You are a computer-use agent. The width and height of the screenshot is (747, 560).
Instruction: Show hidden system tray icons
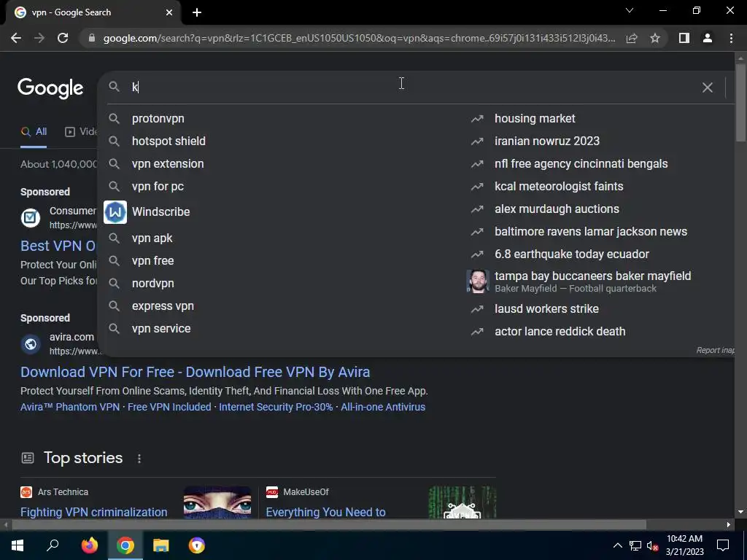[617, 545]
